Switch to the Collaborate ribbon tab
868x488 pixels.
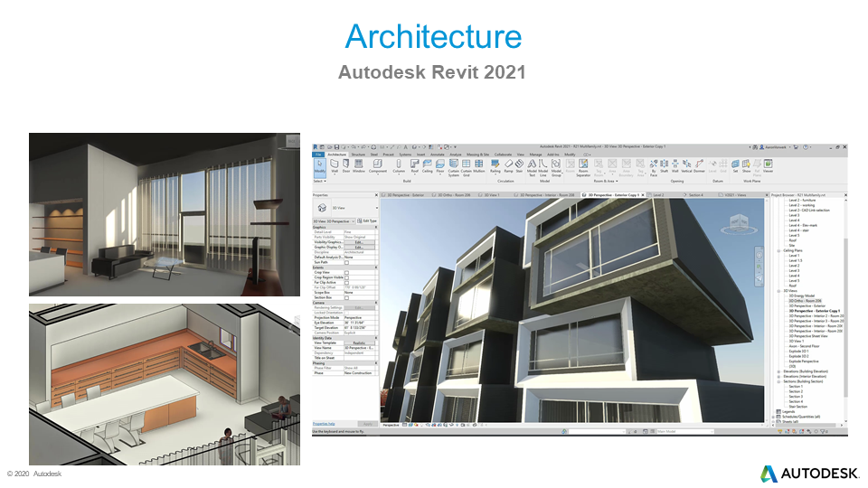pos(503,155)
